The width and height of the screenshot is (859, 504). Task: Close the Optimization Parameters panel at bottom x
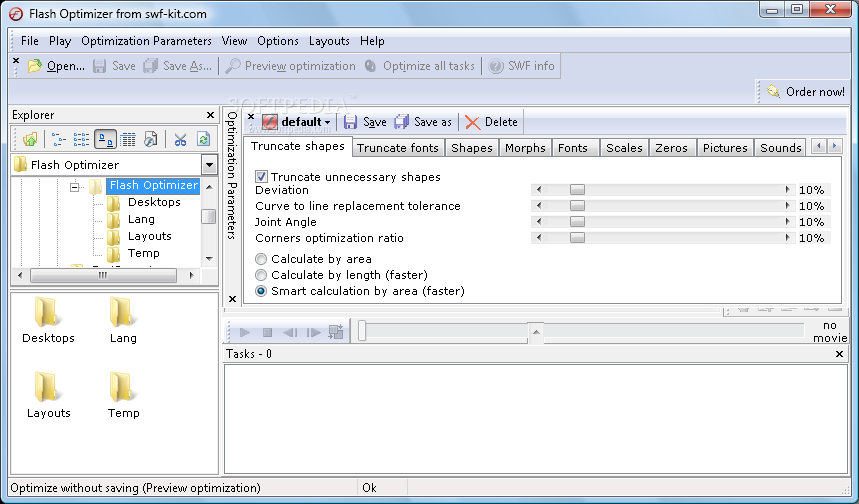[x=232, y=299]
